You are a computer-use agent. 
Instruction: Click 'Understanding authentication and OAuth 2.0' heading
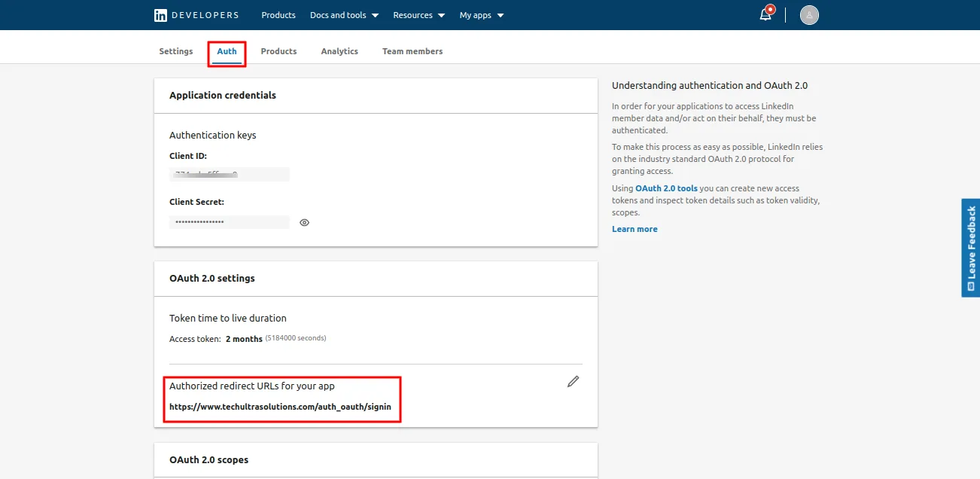(710, 86)
